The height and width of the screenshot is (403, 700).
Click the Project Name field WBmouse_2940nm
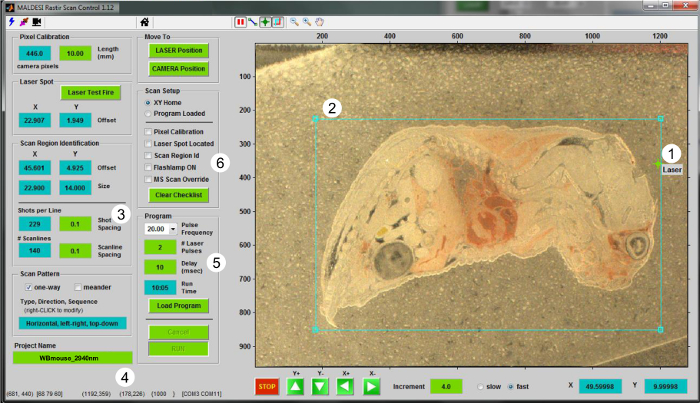point(72,357)
